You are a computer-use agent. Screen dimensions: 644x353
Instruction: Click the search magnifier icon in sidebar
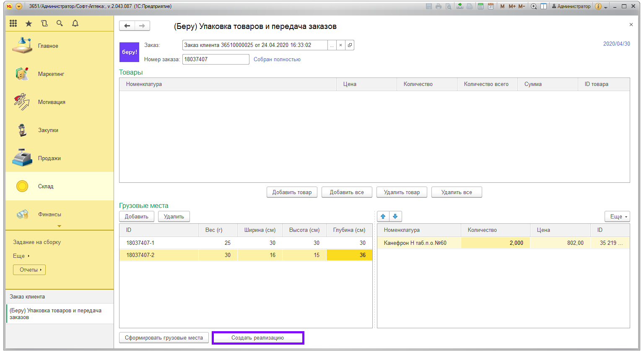click(60, 23)
